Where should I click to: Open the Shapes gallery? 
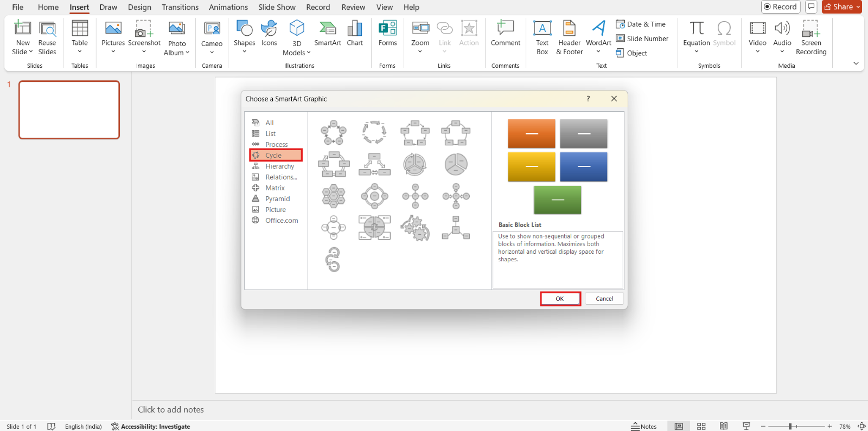(x=244, y=37)
